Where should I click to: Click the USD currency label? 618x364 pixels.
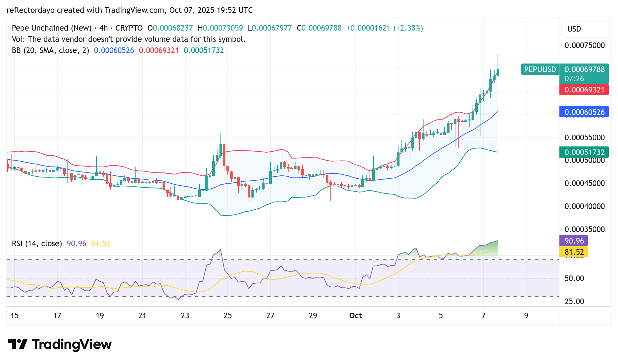coord(574,29)
